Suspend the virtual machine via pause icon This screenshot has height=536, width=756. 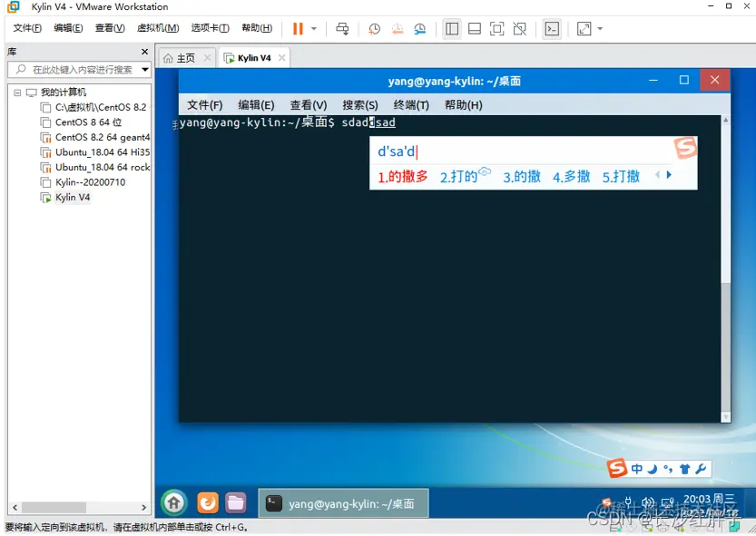coord(299,28)
